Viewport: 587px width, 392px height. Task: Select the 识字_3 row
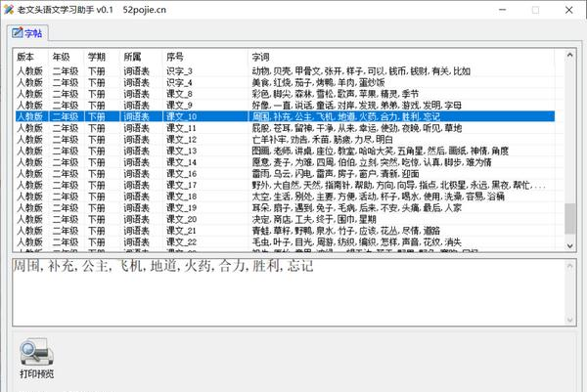[x=285, y=71]
